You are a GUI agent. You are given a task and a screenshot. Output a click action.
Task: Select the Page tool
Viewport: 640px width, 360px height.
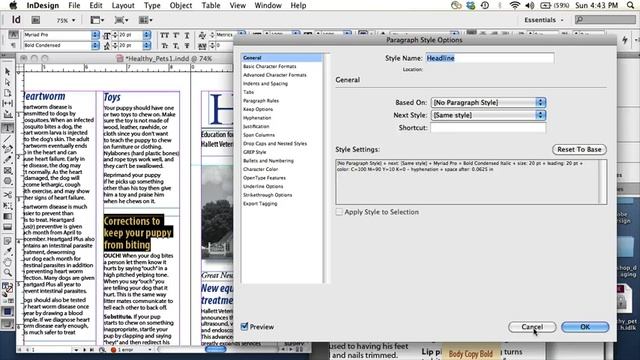(x=7, y=93)
